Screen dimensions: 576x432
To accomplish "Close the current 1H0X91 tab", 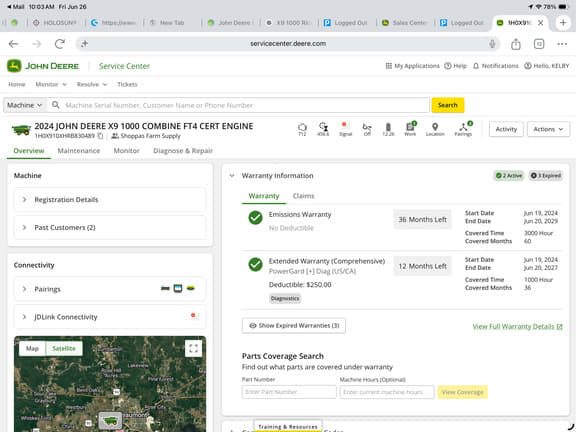I will tap(541, 23).
